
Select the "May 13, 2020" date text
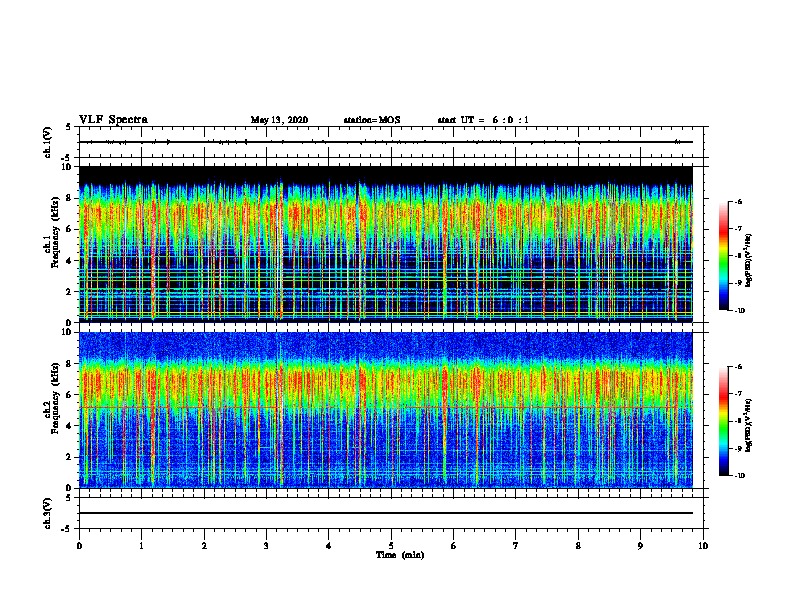pos(279,120)
